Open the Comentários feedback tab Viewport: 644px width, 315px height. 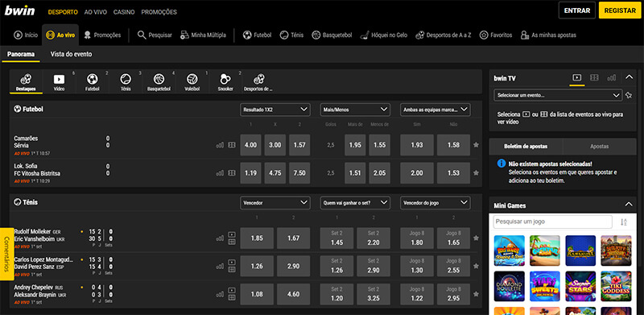6,254
